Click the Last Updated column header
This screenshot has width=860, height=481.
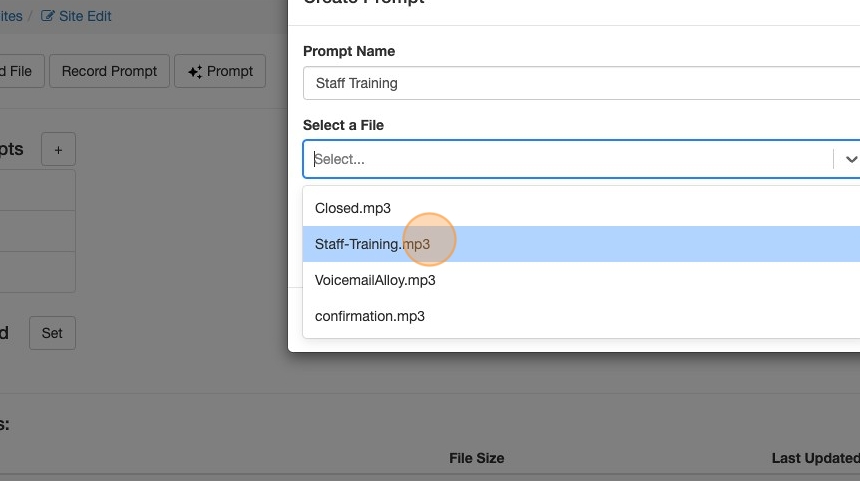point(816,458)
